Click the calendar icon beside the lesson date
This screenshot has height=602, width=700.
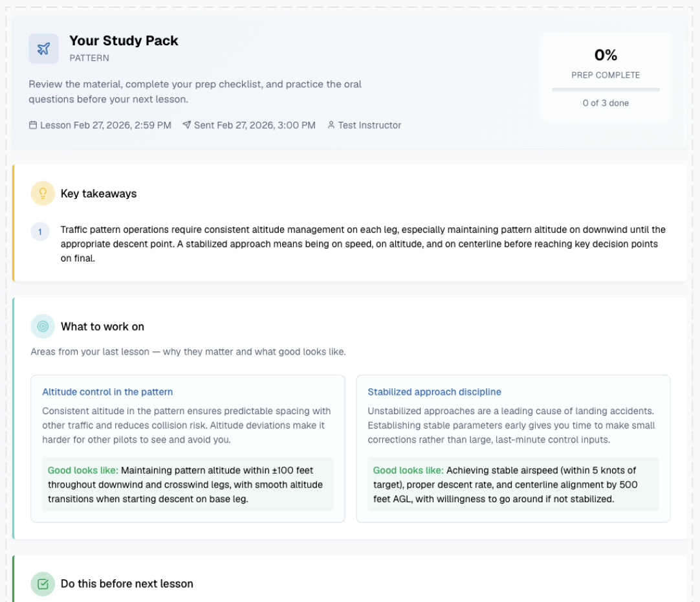coord(32,125)
